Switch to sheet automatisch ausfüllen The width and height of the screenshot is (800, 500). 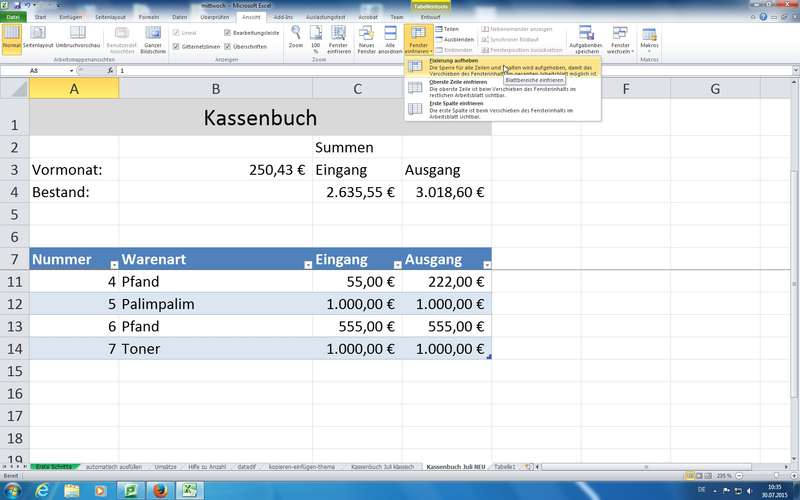114,467
